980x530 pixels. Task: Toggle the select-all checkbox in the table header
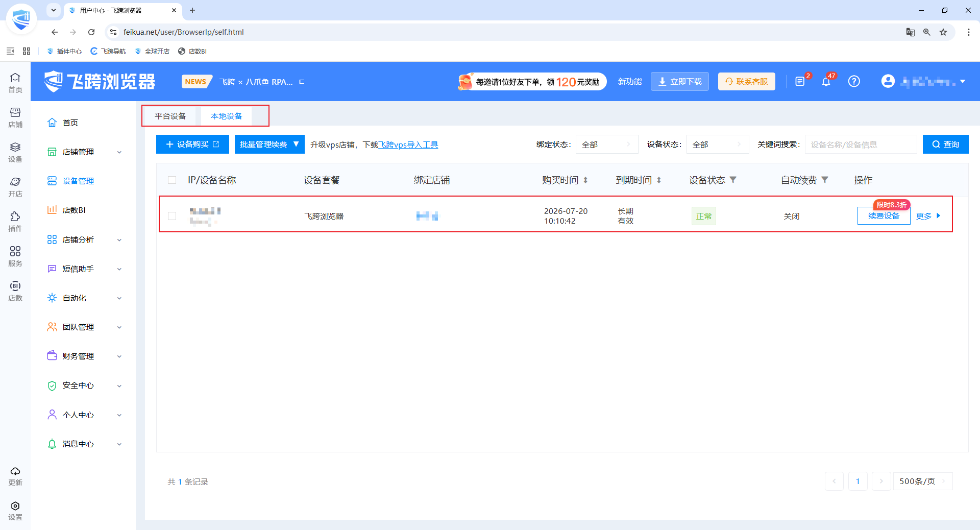[172, 180]
